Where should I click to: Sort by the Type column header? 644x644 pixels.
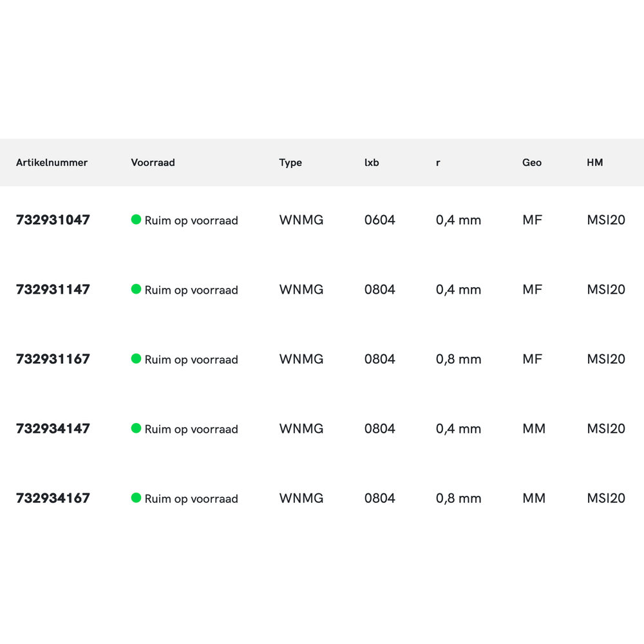(x=290, y=163)
